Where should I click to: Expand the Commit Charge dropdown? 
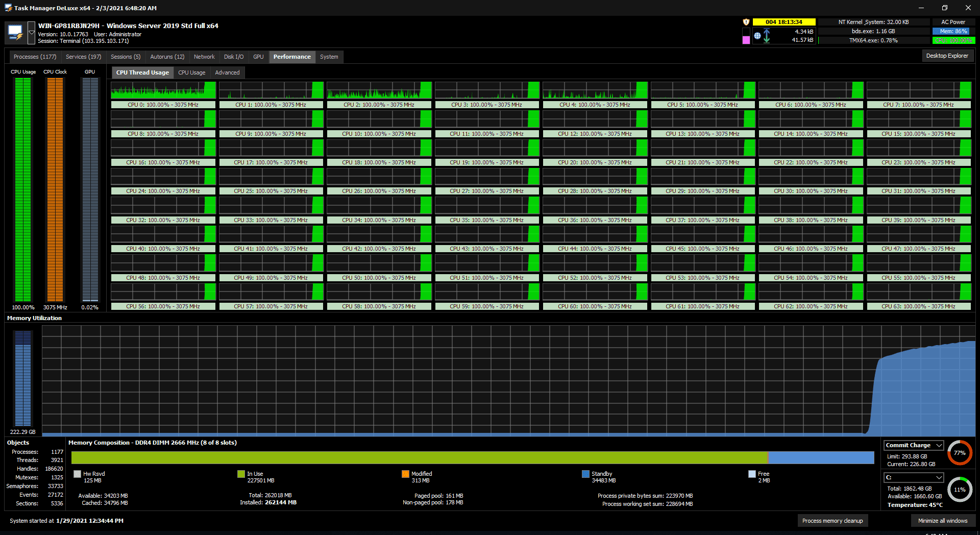click(x=939, y=445)
